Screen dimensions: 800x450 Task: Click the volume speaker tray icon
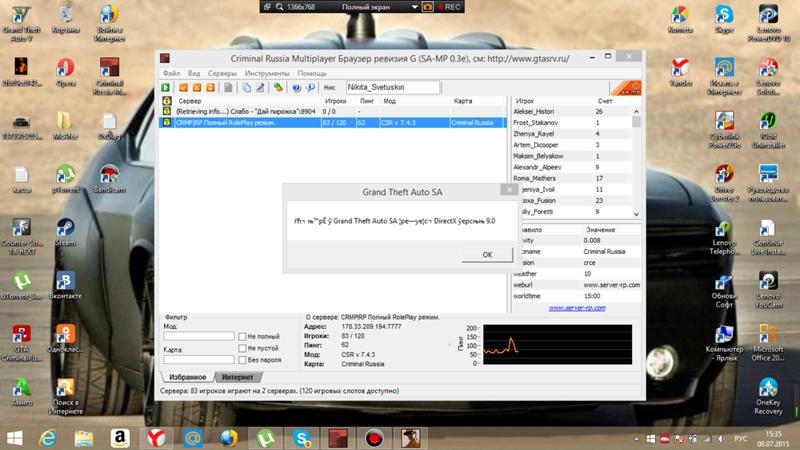pos(721,439)
